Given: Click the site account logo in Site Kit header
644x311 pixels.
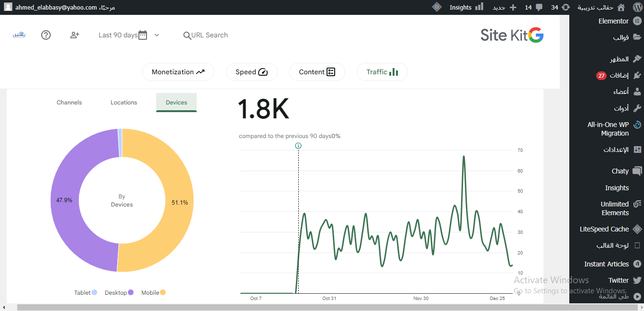Looking at the screenshot, I should tap(19, 35).
